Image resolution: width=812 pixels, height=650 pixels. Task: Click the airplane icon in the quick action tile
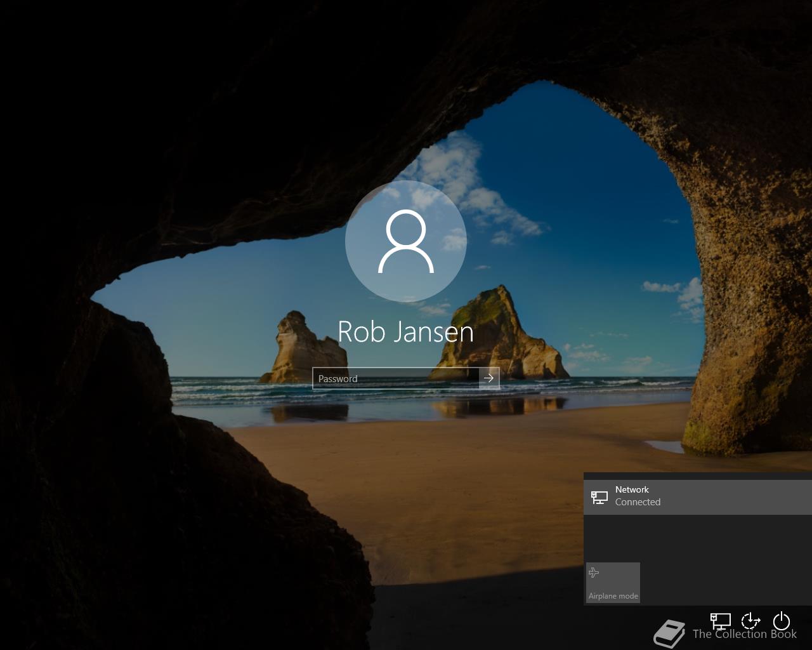pyautogui.click(x=594, y=573)
